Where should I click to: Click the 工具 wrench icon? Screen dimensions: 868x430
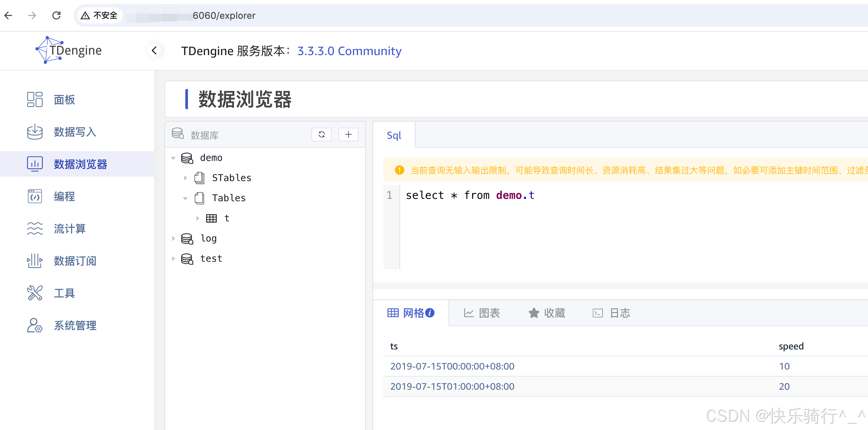[x=35, y=293]
